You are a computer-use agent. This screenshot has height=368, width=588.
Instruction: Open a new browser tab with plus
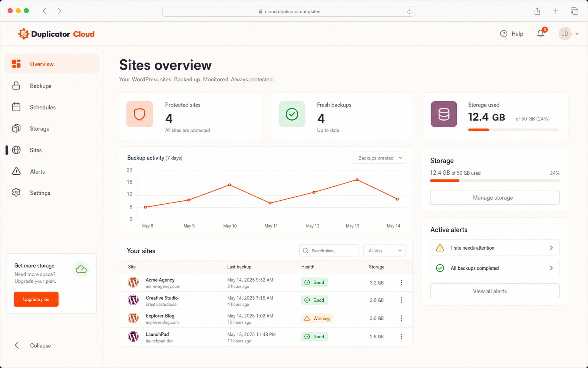[x=556, y=11]
